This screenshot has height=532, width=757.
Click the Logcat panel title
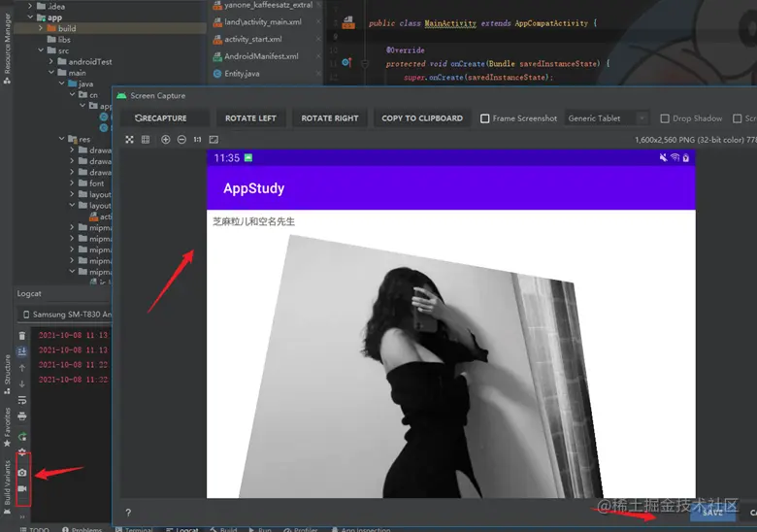(x=29, y=293)
